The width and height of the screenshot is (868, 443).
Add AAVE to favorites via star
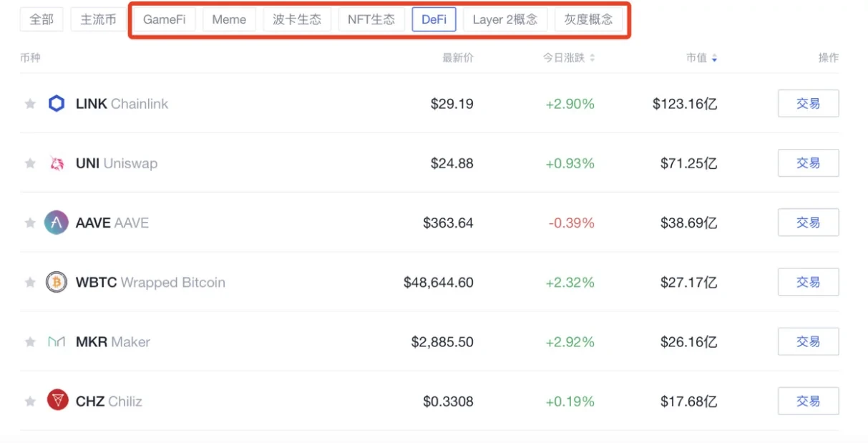point(30,223)
